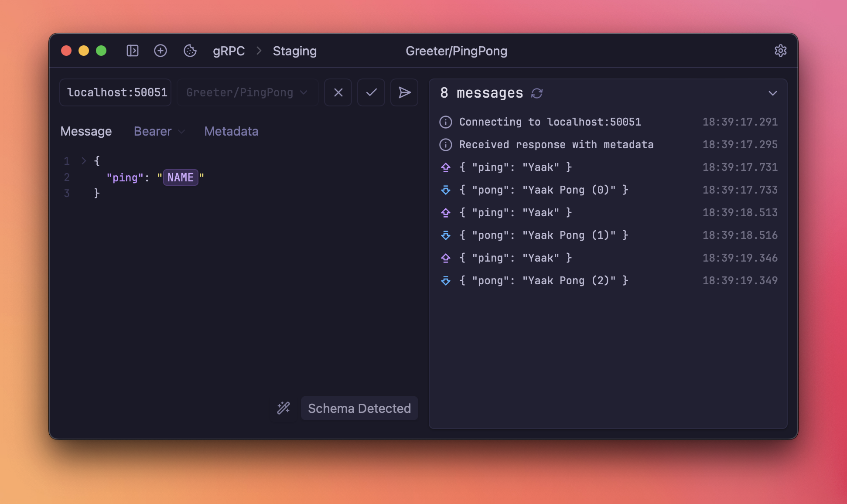Switch to the Metadata tab

point(231,131)
